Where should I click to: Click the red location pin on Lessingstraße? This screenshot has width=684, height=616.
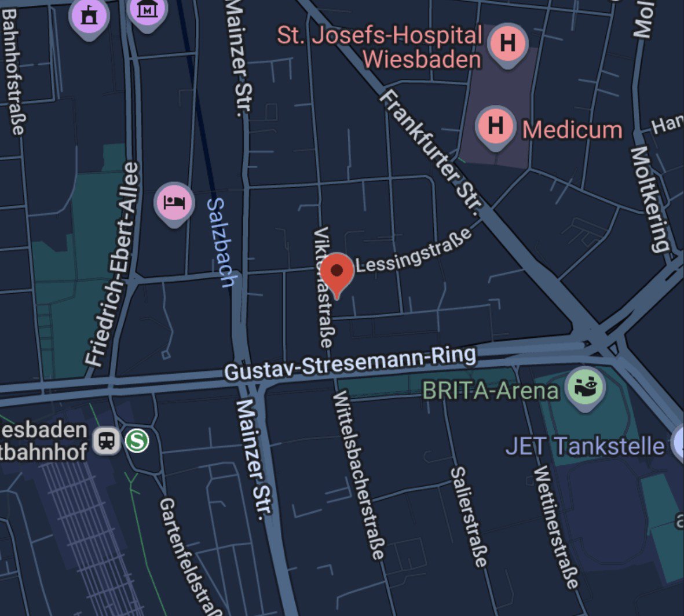336,275
